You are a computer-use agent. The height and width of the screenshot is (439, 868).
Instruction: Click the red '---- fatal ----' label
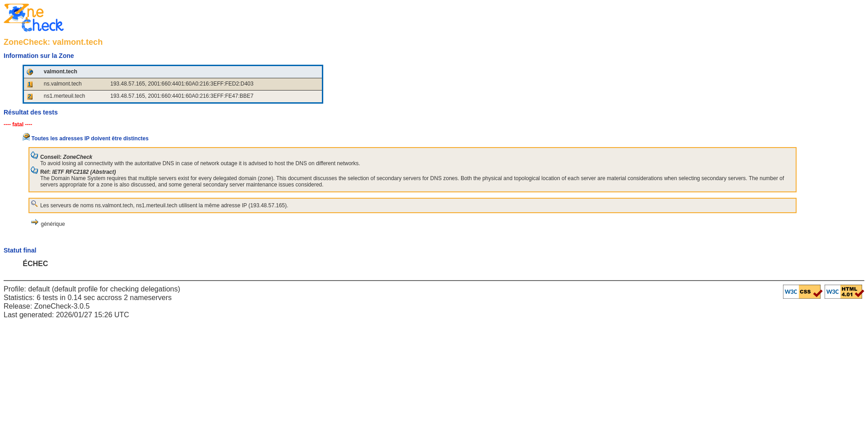(x=18, y=124)
